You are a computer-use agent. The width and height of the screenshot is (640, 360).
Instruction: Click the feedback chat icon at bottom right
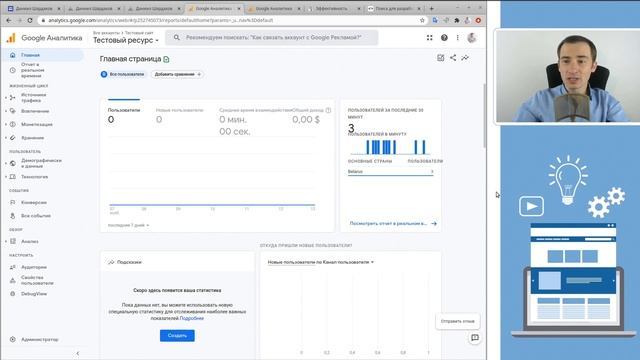(x=475, y=338)
